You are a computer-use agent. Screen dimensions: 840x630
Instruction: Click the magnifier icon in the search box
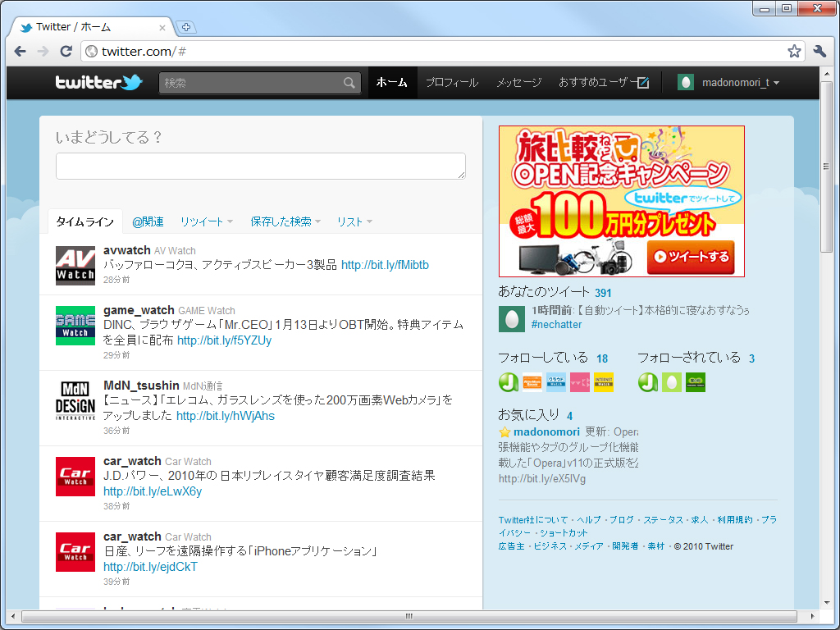tap(349, 82)
